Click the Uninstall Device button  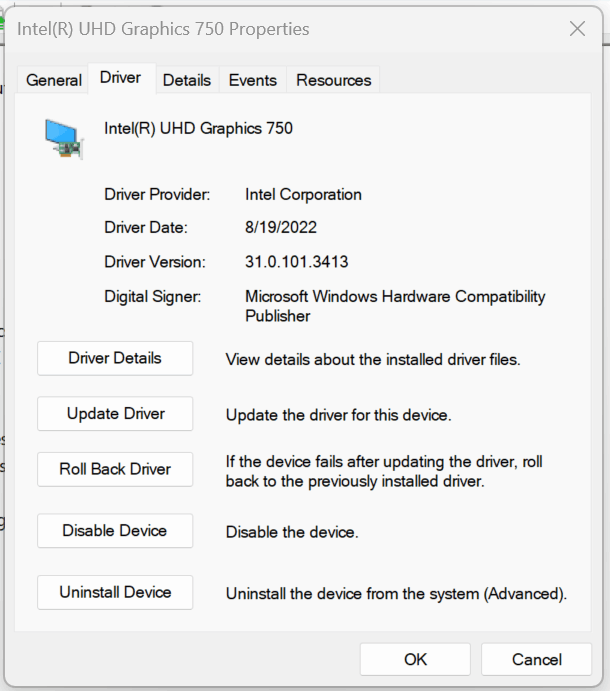pyautogui.click(x=115, y=592)
